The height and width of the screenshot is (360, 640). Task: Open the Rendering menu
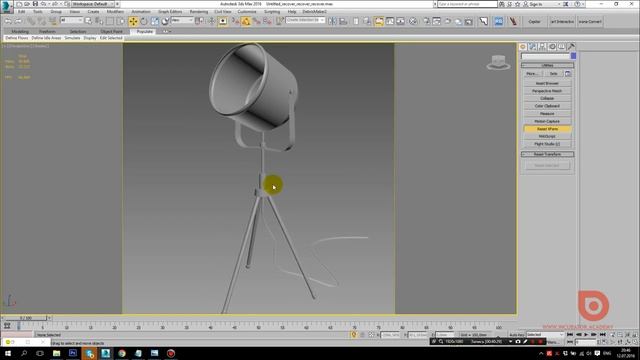click(199, 12)
